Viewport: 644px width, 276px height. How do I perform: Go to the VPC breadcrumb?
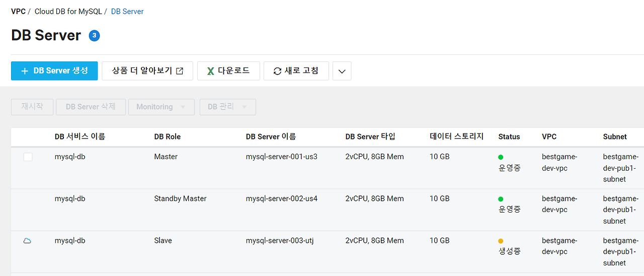click(x=18, y=11)
